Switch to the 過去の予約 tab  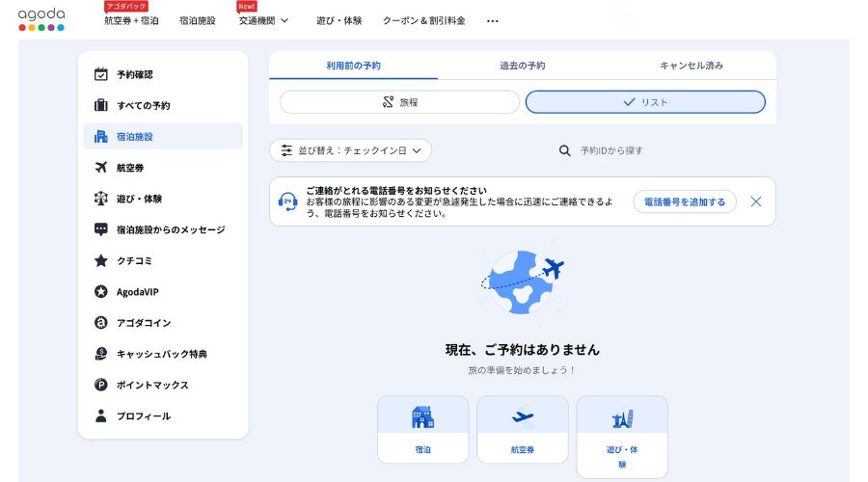click(523, 66)
